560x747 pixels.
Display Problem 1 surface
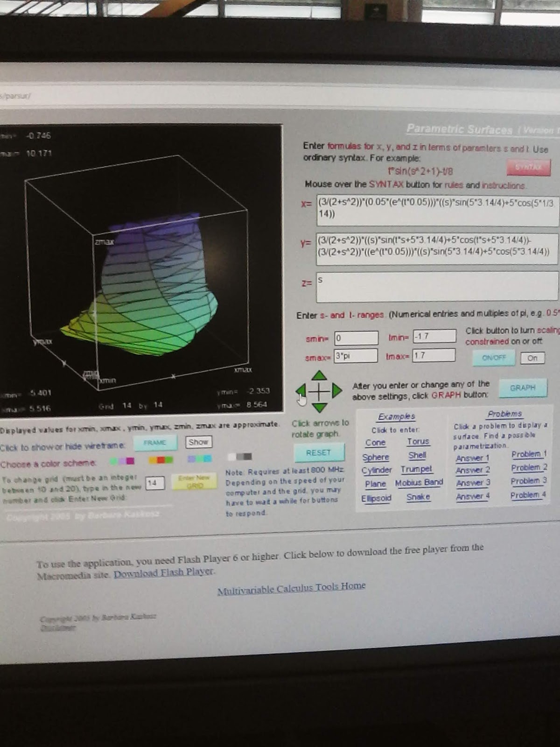(529, 454)
